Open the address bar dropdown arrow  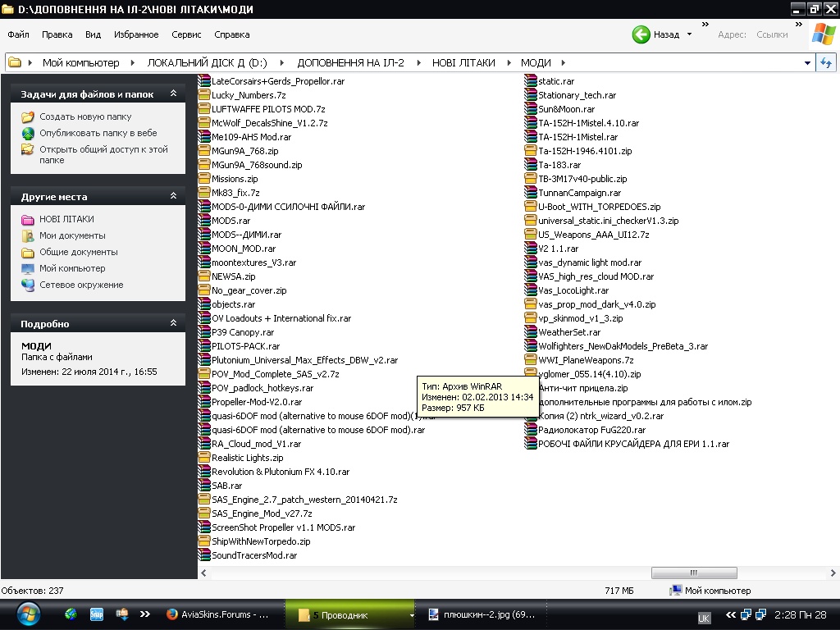[807, 62]
